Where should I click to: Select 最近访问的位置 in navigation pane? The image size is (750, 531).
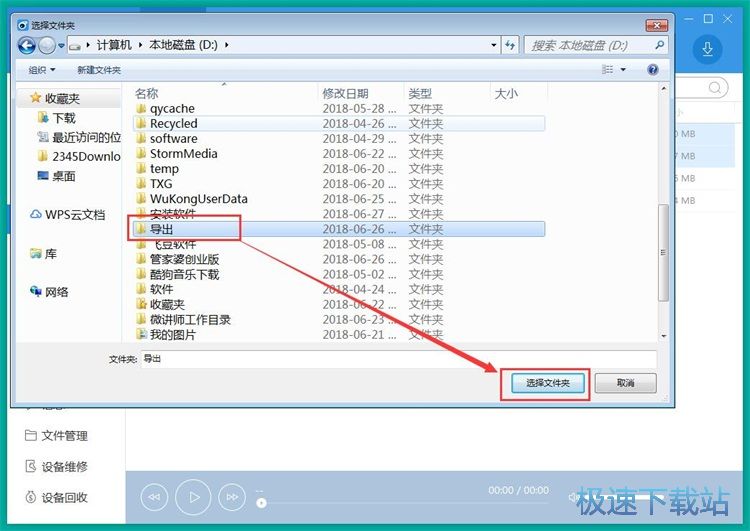coord(79,137)
